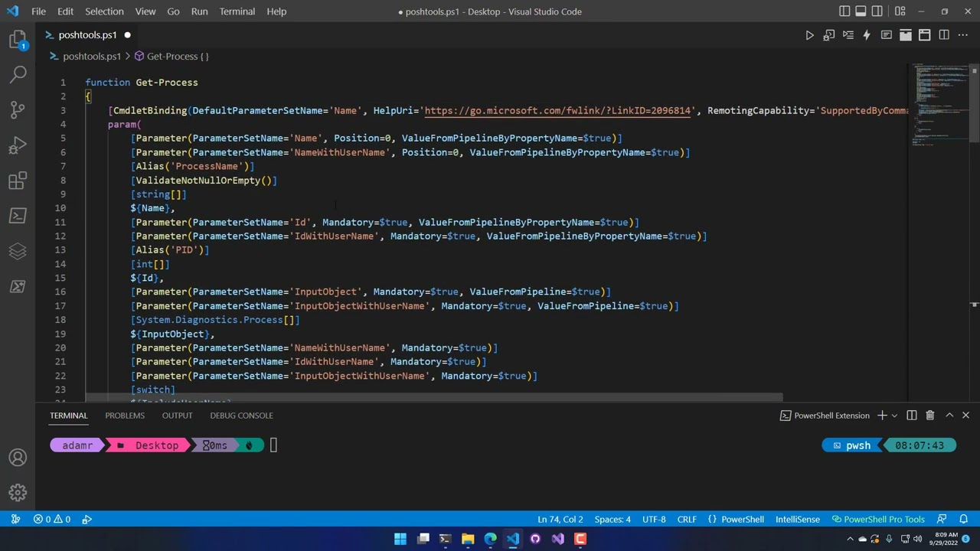Open Run and Debug view

point(18,145)
